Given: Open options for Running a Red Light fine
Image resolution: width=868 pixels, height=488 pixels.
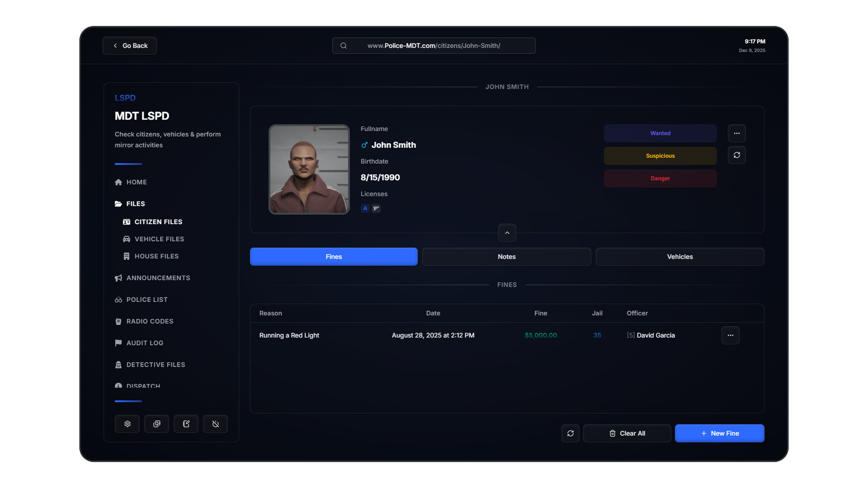Looking at the screenshot, I should [x=730, y=335].
